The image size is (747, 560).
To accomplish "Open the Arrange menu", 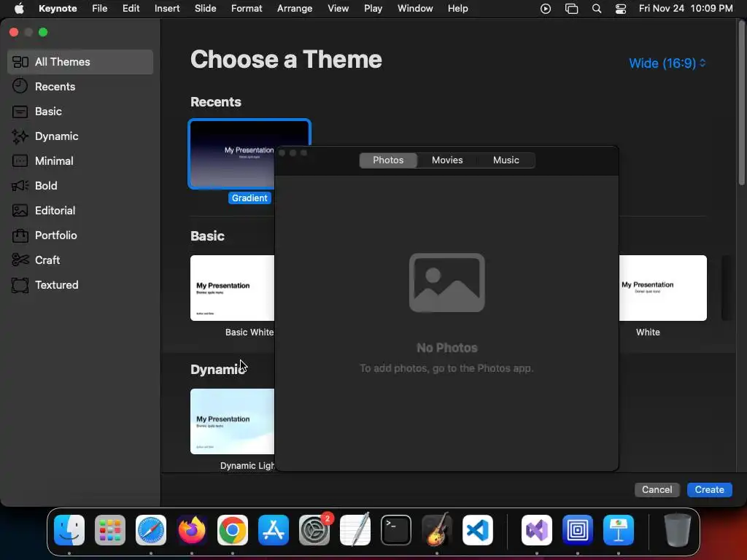I will point(295,9).
